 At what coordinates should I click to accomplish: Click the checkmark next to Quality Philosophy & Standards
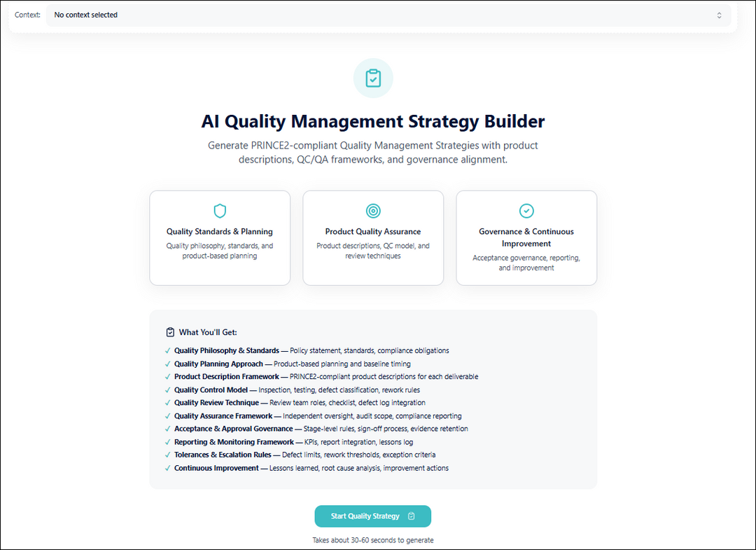[167, 350]
